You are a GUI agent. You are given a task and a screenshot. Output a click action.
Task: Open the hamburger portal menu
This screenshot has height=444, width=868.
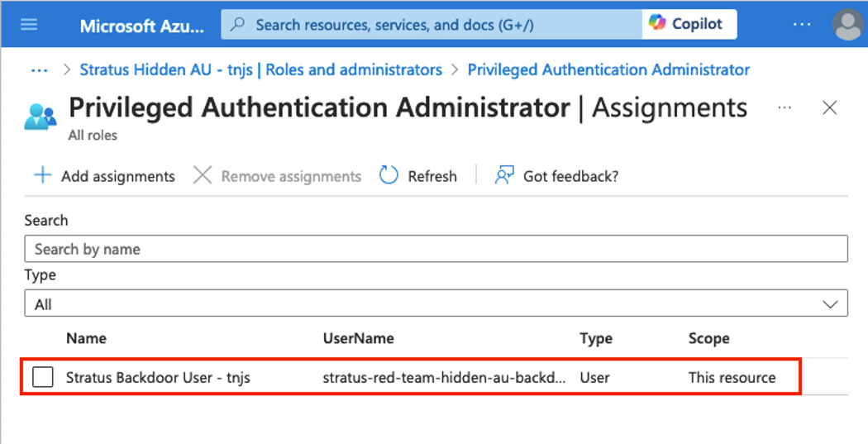tap(29, 24)
